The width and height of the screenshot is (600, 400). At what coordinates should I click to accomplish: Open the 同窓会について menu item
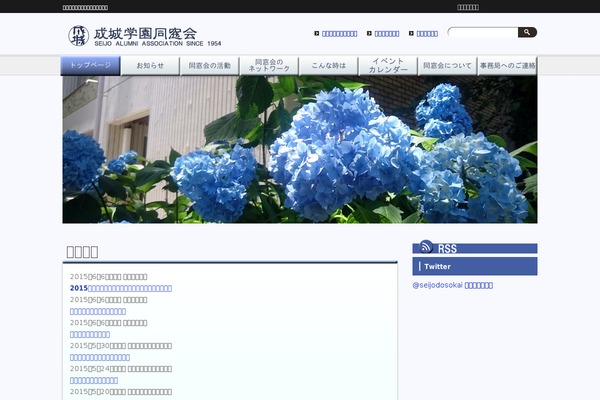coord(447,65)
